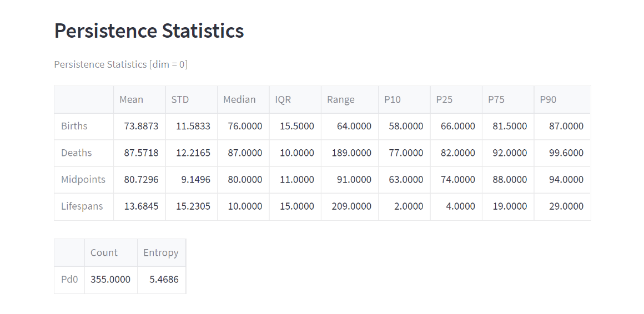Click the IQR column header

pos(283,100)
